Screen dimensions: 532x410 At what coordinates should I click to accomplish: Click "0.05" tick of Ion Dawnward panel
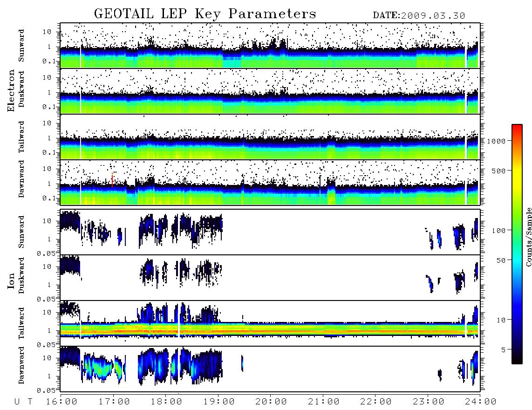[46, 390]
